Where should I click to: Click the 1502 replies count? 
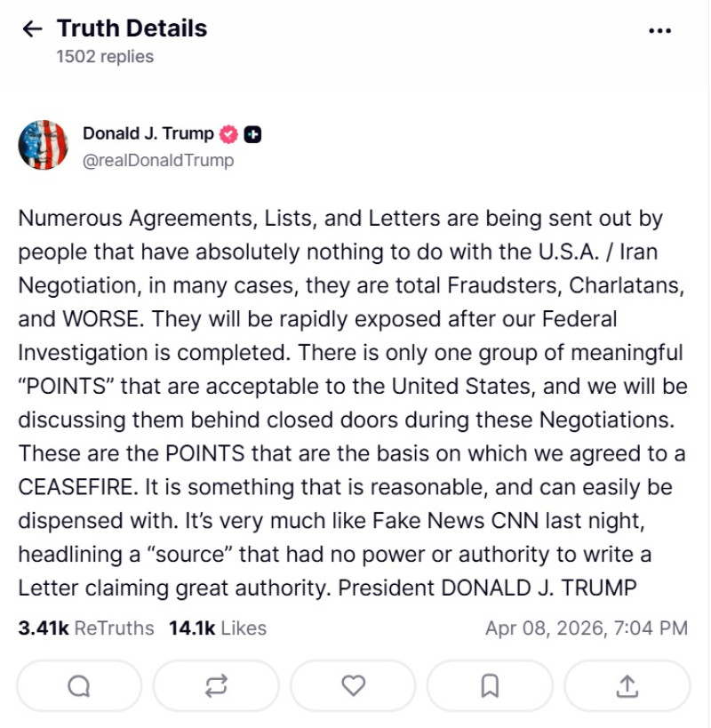point(105,57)
